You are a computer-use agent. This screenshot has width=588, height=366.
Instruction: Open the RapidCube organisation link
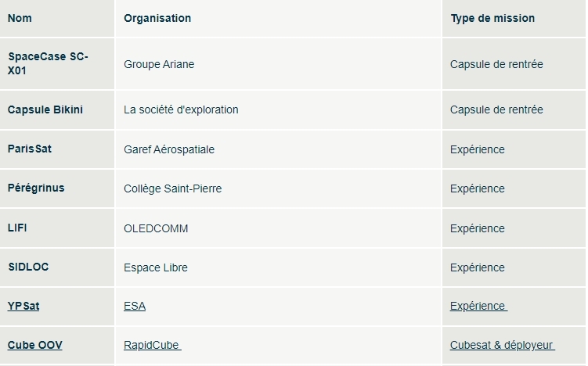[x=152, y=346]
